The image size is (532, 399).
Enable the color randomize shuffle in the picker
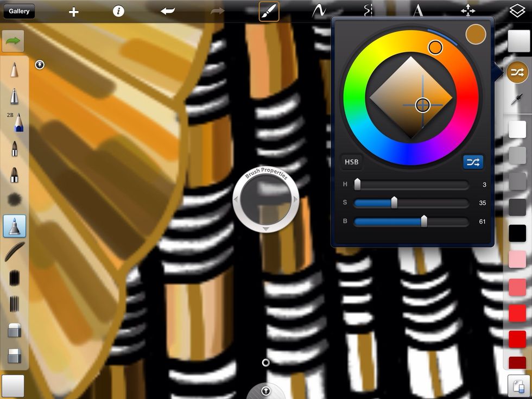473,162
